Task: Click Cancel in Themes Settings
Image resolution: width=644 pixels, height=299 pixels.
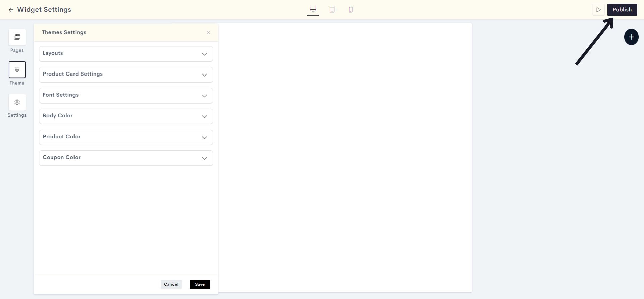Action: 171,284
